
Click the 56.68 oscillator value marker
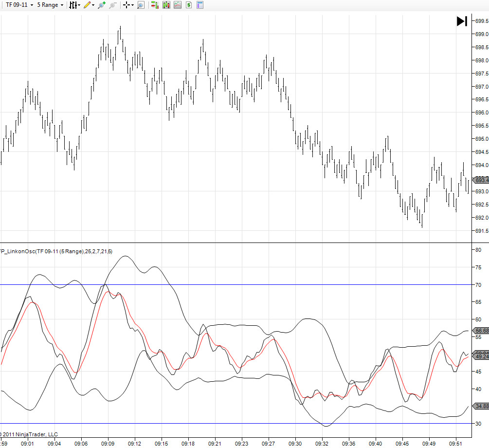coord(481,331)
